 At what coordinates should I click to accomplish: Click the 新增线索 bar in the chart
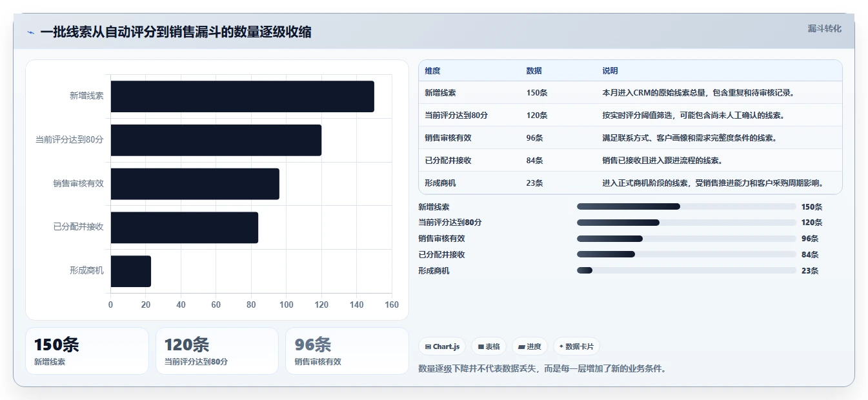pyautogui.click(x=243, y=96)
